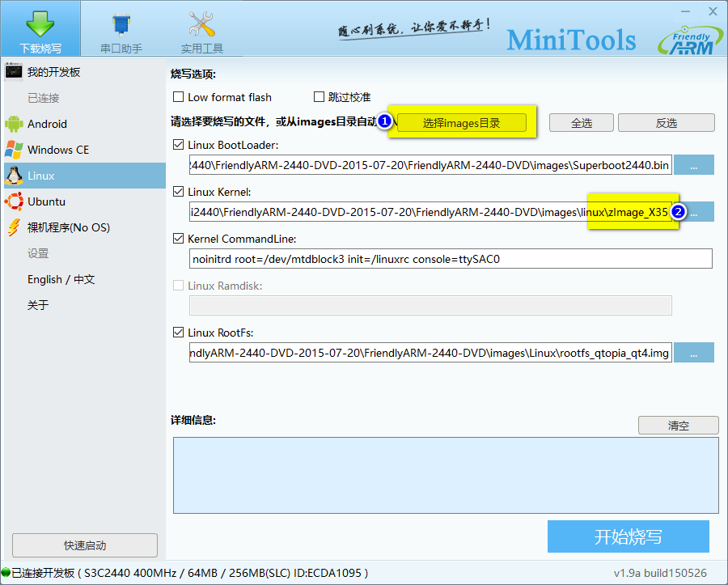Click the Superboot2440.bin bootloader path field

430,165
